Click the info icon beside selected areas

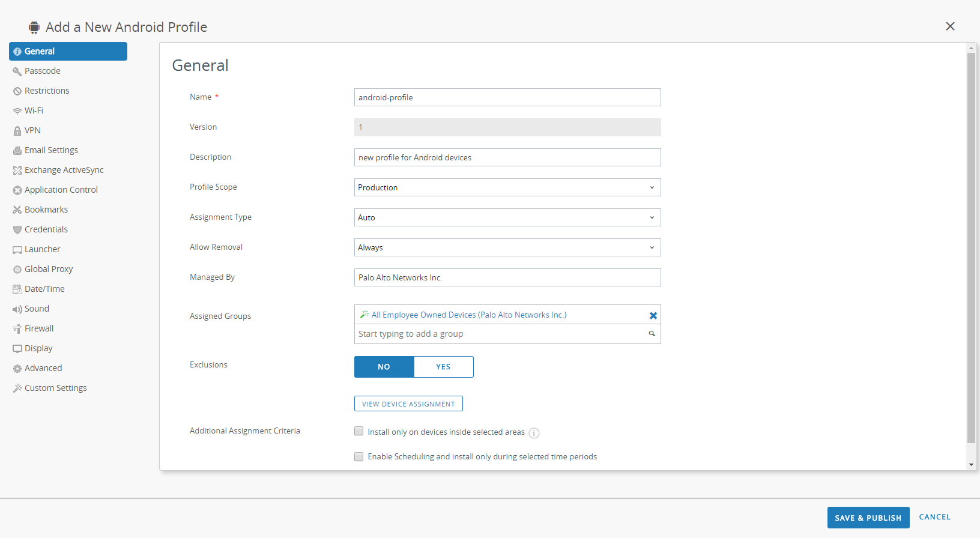[534, 433]
